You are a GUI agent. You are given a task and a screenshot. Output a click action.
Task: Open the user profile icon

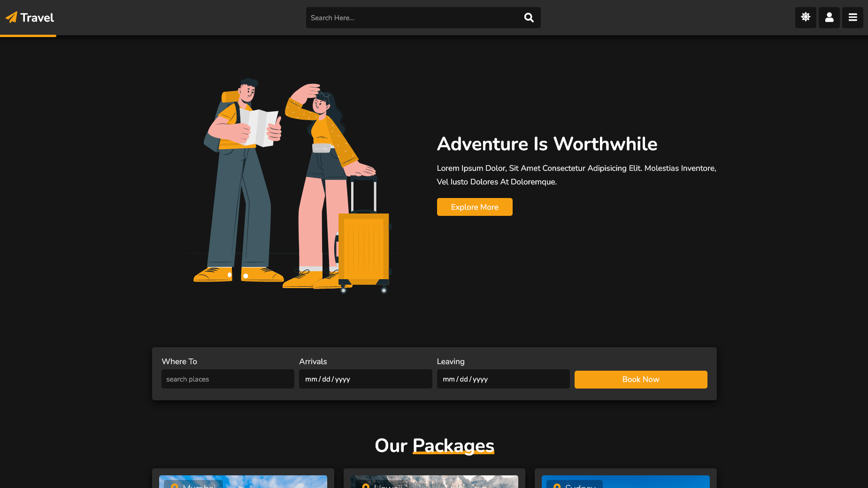(829, 17)
